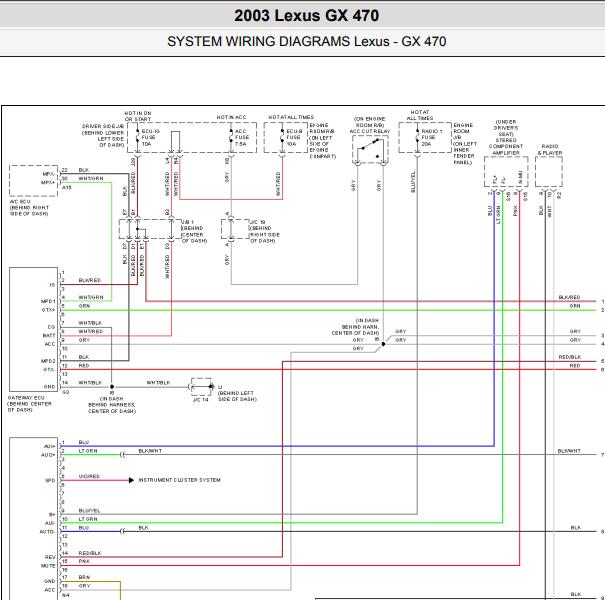The width and height of the screenshot is (605, 600).
Task: Click the 'INSTRUMENT CLUSTER SYSTEM' reference
Action: click(179, 480)
